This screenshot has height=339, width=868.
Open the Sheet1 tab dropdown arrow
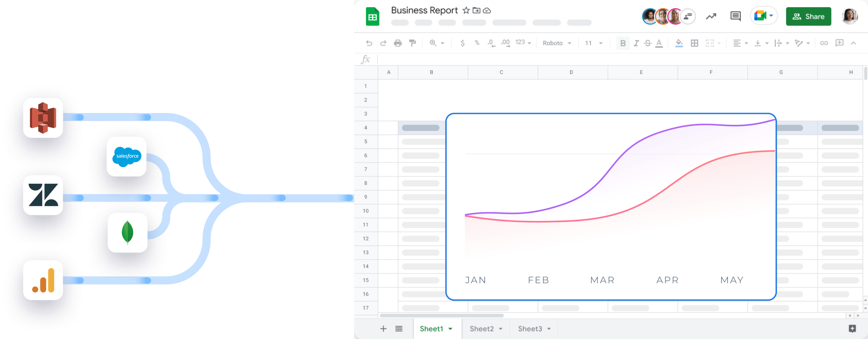click(x=451, y=329)
